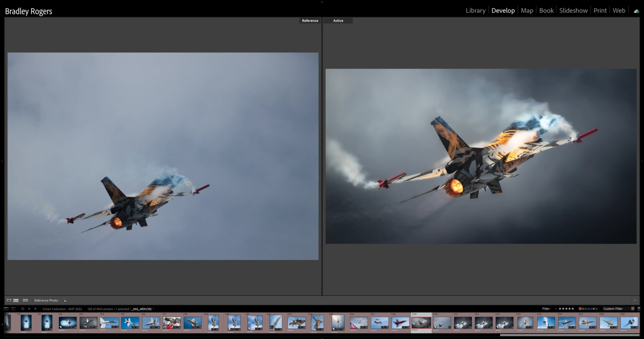This screenshot has width=644, height=339.
Task: Switch to the Map module
Action: point(527,11)
